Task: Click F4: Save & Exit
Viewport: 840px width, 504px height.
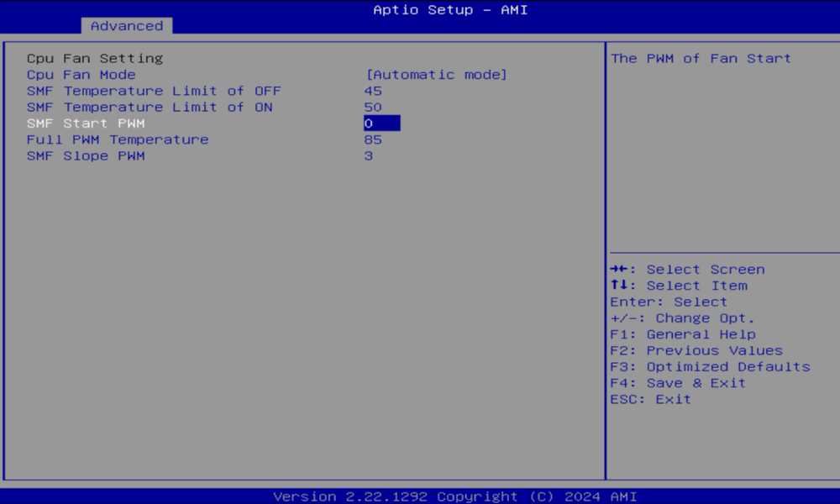Action: [x=678, y=382]
